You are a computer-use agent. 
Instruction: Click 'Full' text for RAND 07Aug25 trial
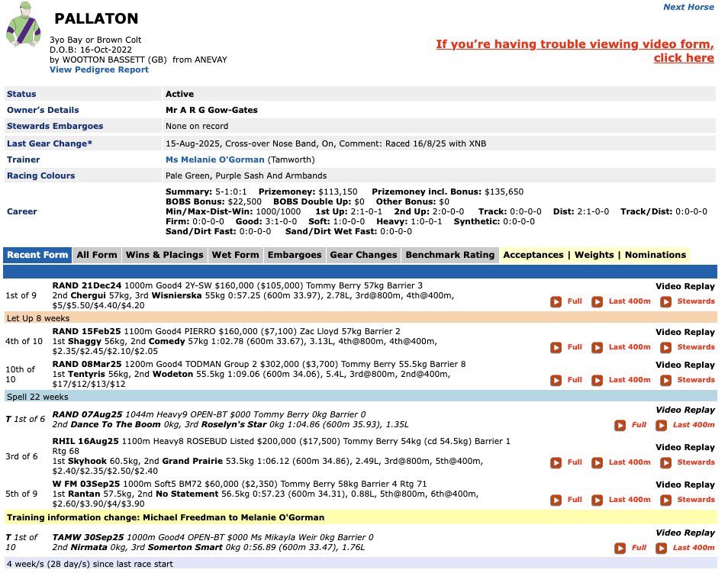click(x=639, y=425)
